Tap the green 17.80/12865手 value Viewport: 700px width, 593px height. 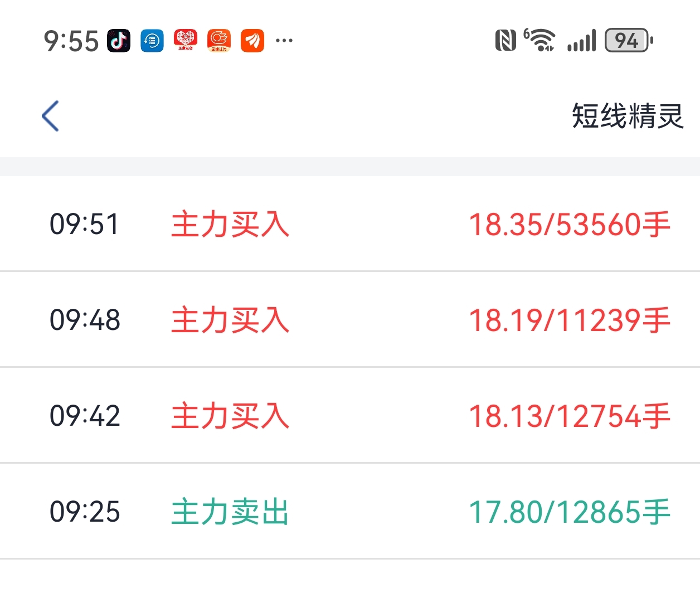(x=569, y=512)
